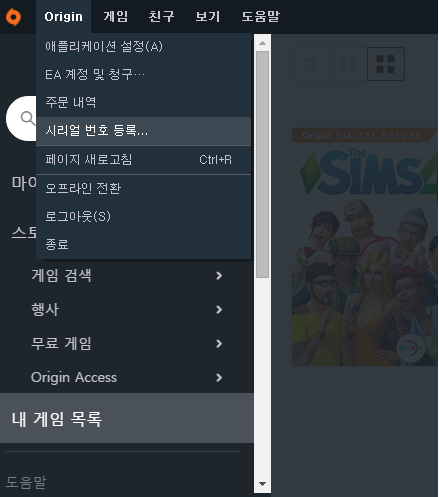Select 오프라인 전환 menu option
The height and width of the screenshot is (497, 439).
(143, 188)
